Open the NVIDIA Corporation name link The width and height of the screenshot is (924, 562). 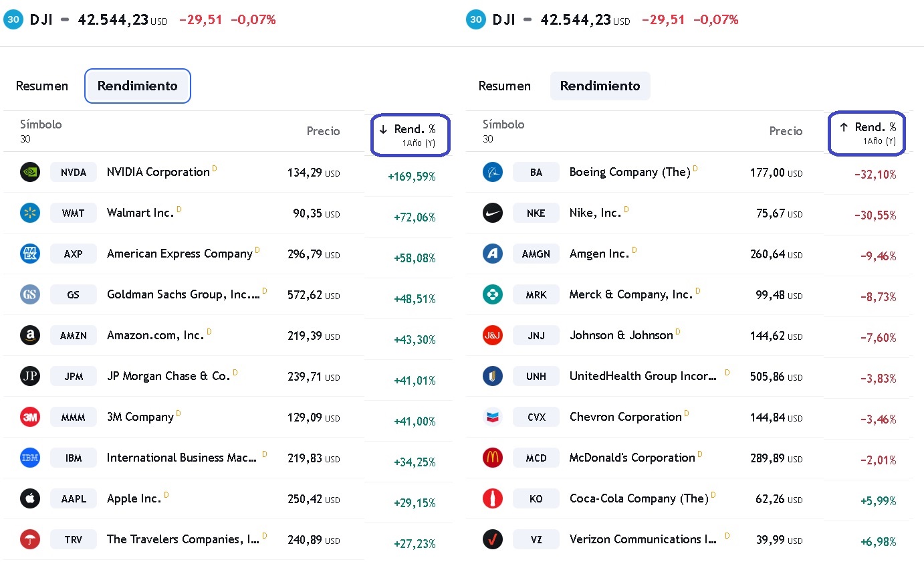(158, 172)
